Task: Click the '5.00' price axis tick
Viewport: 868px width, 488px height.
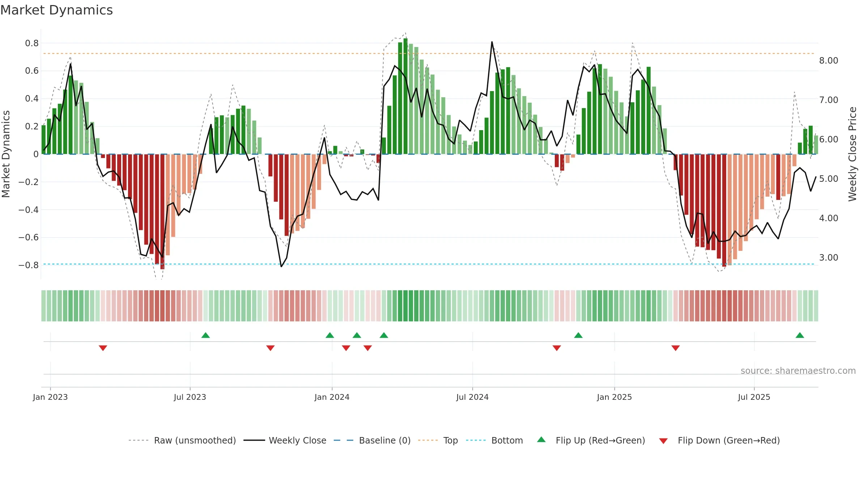Action: click(829, 179)
